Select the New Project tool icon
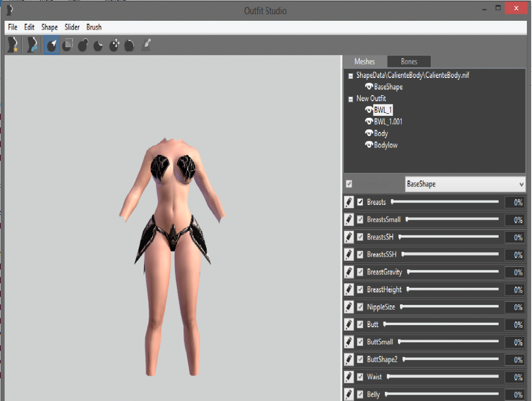 12,45
